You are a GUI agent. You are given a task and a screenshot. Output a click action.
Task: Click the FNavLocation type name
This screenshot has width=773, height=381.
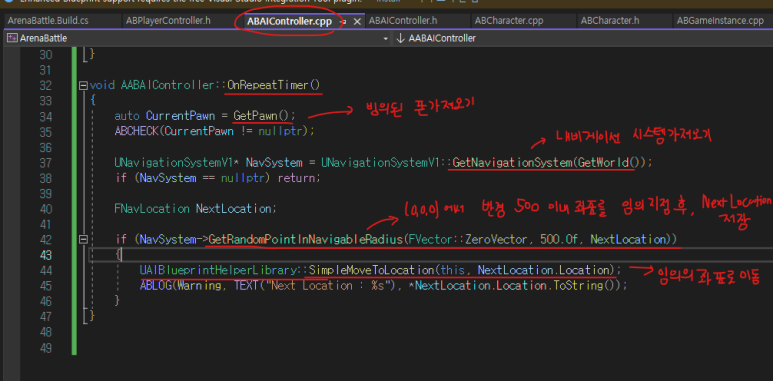pyautogui.click(x=152, y=208)
